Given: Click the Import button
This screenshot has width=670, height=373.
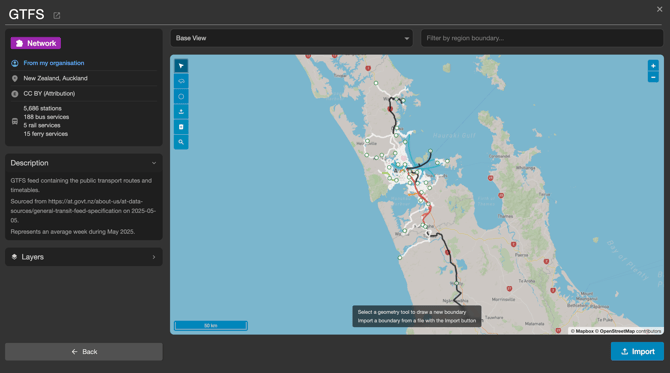Looking at the screenshot, I should (x=637, y=351).
